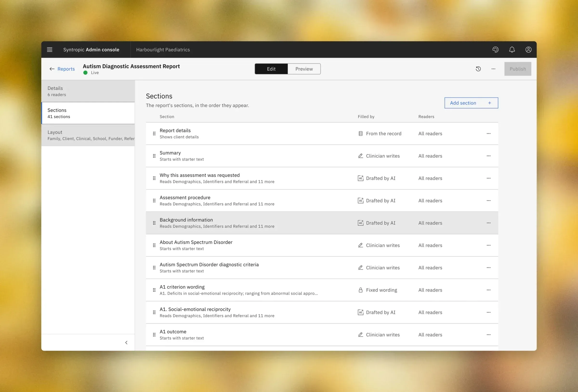
Task: Click the Syntropic Admin console title
Action: coord(91,50)
